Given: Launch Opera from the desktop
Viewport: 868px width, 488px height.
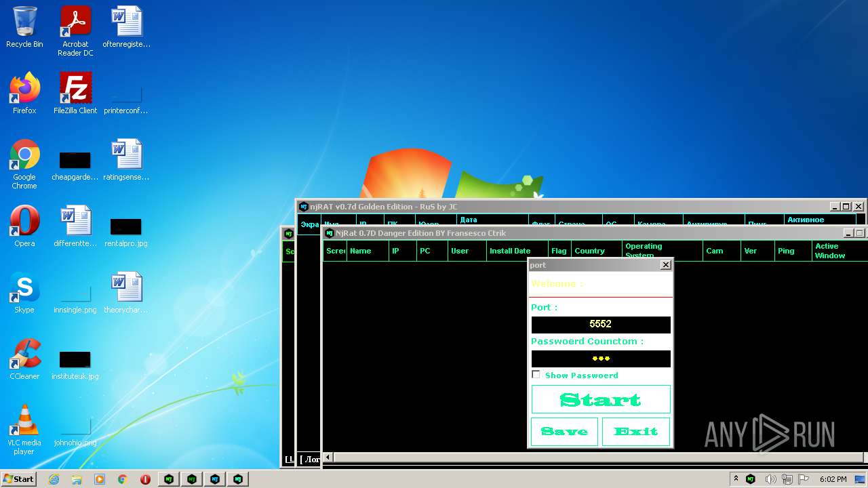Looking at the screenshot, I should [x=24, y=226].
